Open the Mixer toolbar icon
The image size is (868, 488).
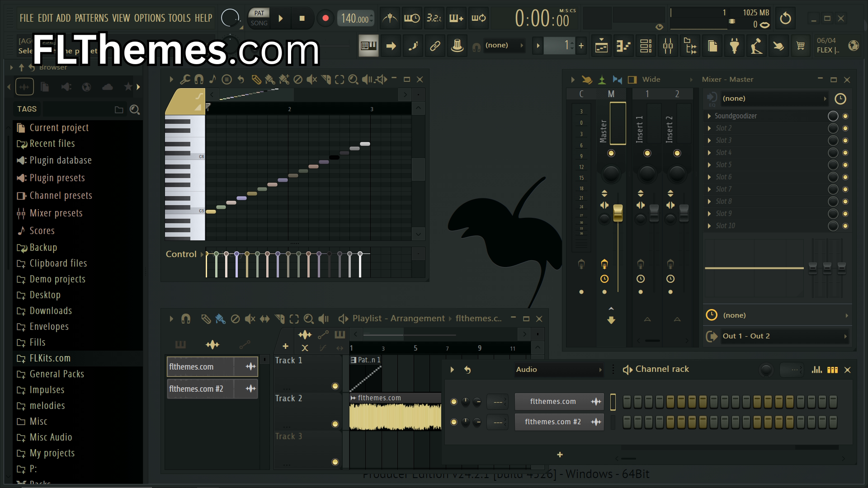[x=668, y=46]
